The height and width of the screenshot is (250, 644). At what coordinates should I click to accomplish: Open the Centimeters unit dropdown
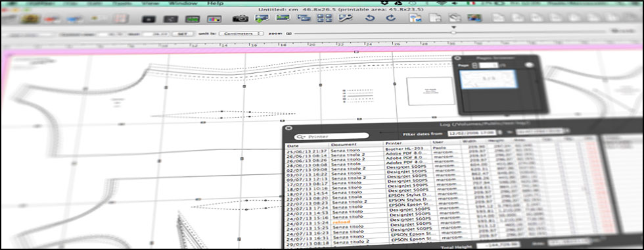[241, 34]
